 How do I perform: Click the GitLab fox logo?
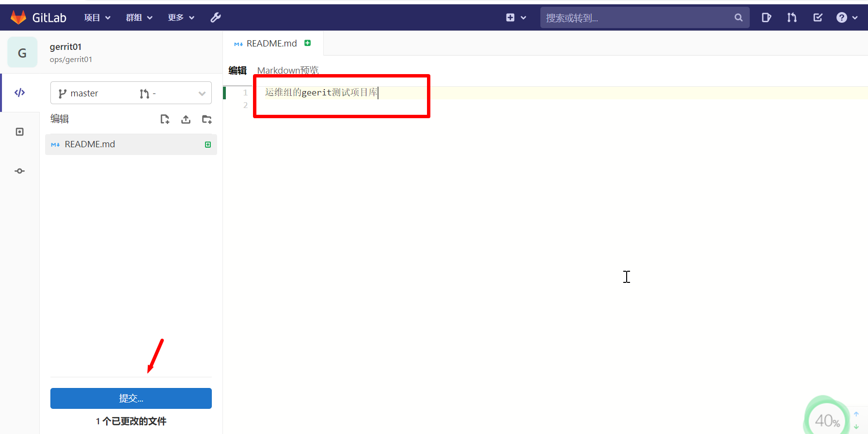click(x=18, y=17)
